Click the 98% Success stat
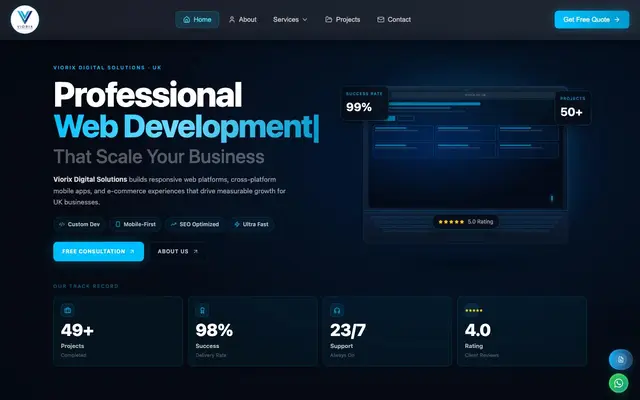The height and width of the screenshot is (400, 640). [x=253, y=331]
